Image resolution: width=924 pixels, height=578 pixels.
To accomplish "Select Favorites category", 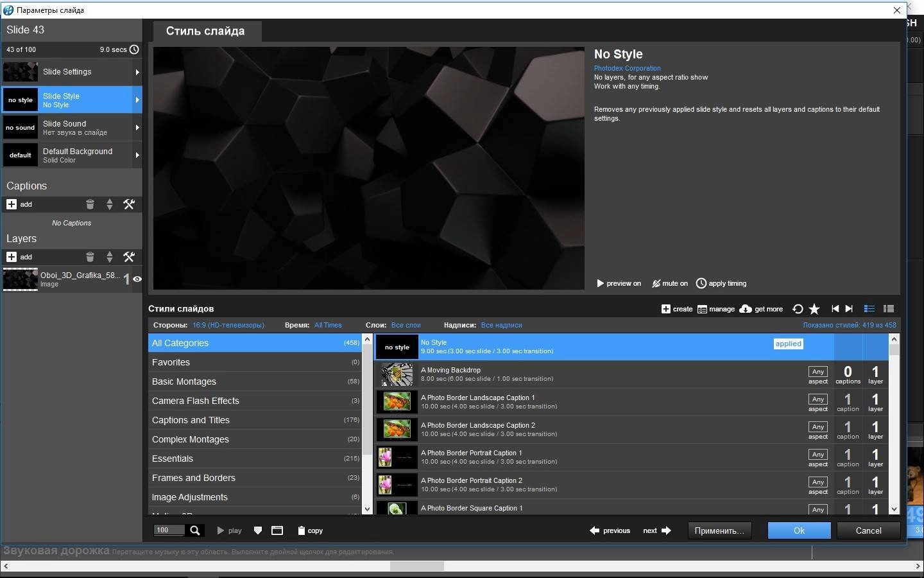I will [255, 362].
